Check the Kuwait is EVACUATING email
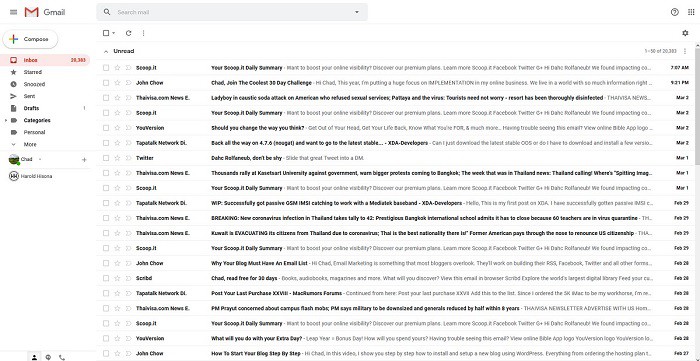Viewport: 700px width, 361px height. pos(106,233)
